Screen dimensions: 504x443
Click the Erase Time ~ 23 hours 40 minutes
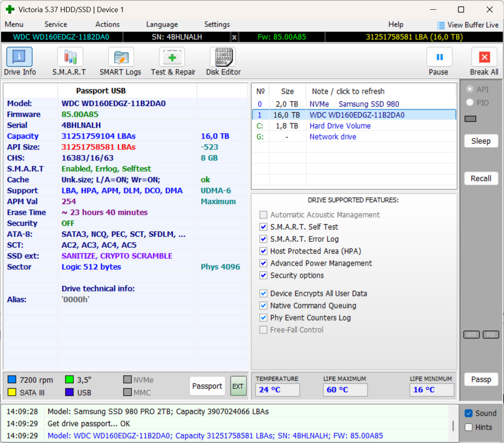(105, 212)
